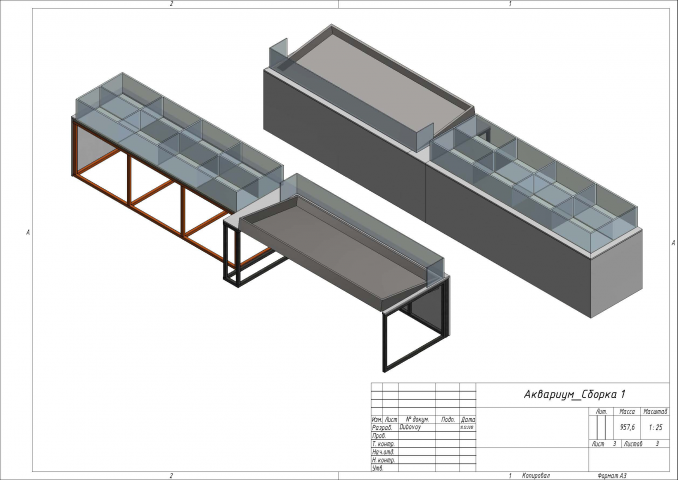The width and height of the screenshot is (678, 480).
Task: Click the "Копировал" label below the frame
Action: (536, 476)
